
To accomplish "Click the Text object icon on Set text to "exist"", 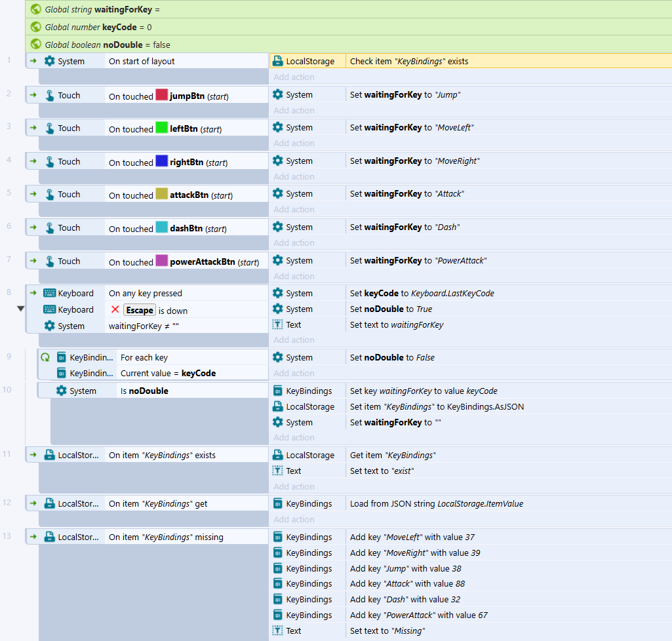I will pos(278,471).
